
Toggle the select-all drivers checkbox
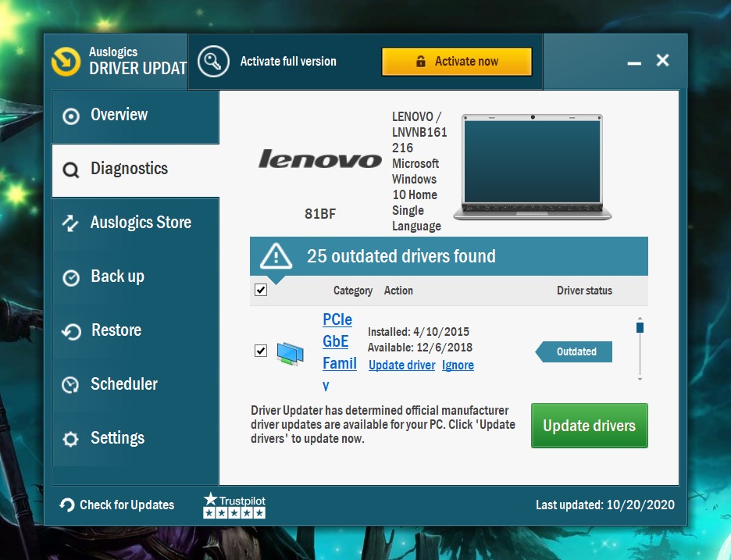pyautogui.click(x=261, y=290)
